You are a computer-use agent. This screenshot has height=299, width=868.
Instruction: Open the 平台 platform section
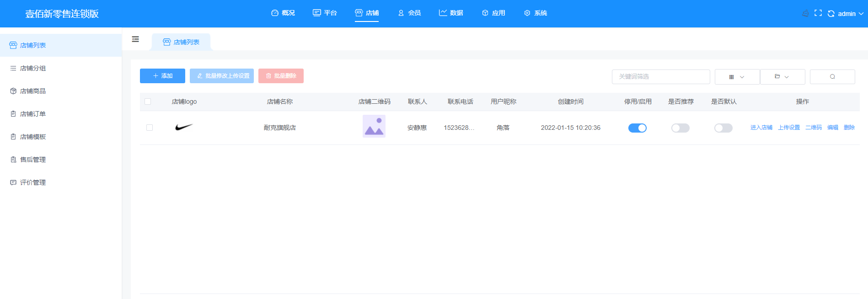[x=325, y=13]
